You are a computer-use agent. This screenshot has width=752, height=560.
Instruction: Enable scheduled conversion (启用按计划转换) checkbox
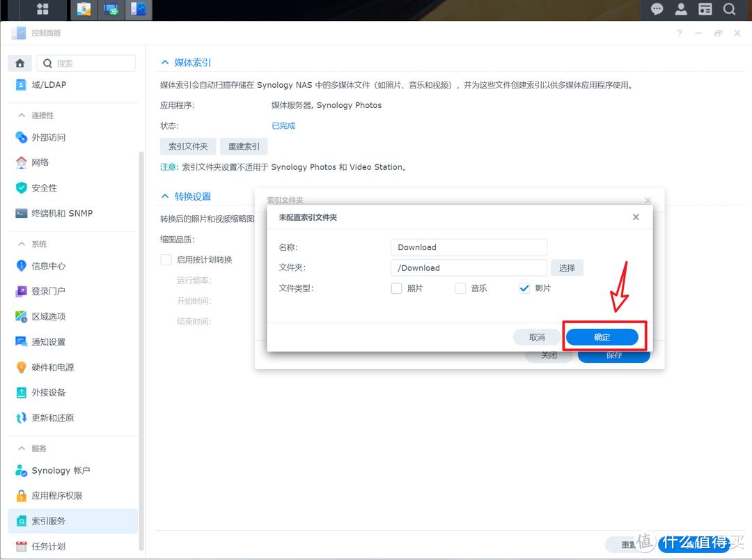point(166,260)
